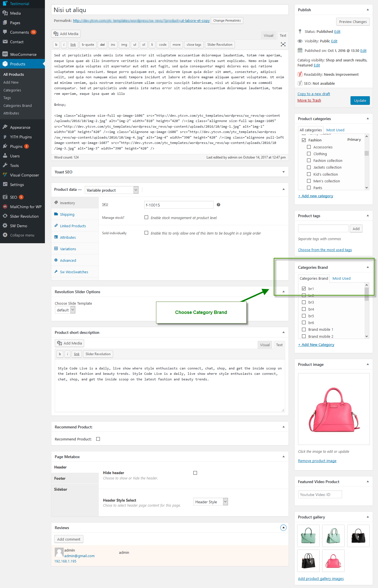Click Preview Changes button
Viewport: 378px width, 588px height.
(353, 22)
